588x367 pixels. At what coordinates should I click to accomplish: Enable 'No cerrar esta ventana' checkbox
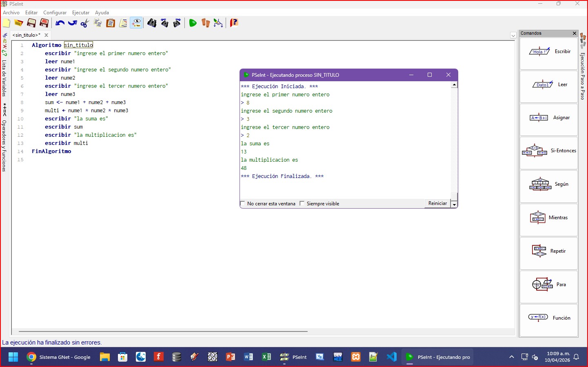pos(243,204)
